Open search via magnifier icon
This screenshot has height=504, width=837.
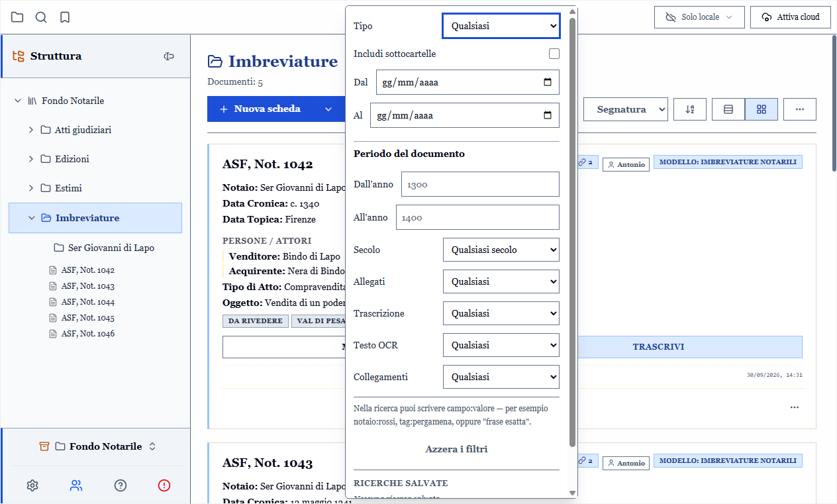click(x=41, y=17)
